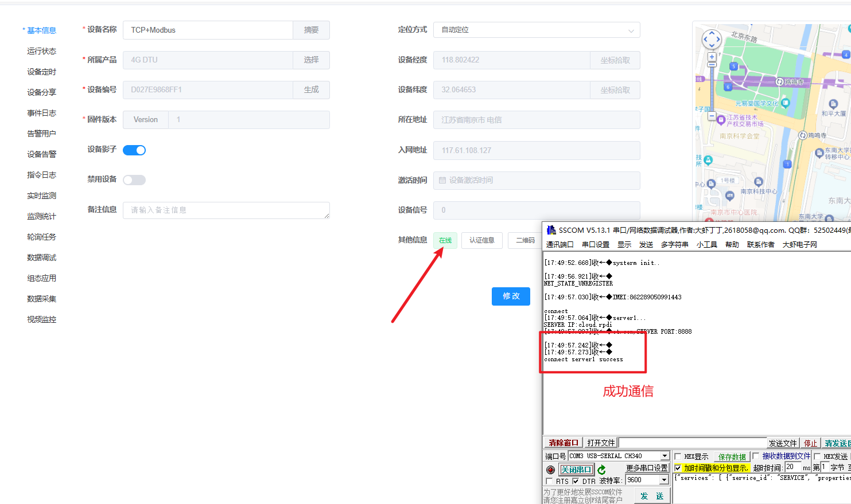Click the map pan direction control
The height and width of the screenshot is (504, 851).
[712, 40]
